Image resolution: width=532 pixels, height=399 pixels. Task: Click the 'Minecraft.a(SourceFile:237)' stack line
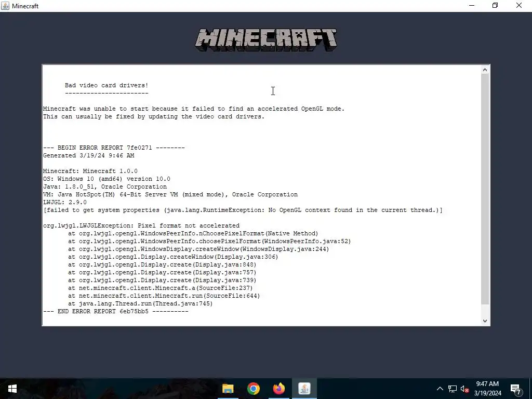coord(161,288)
